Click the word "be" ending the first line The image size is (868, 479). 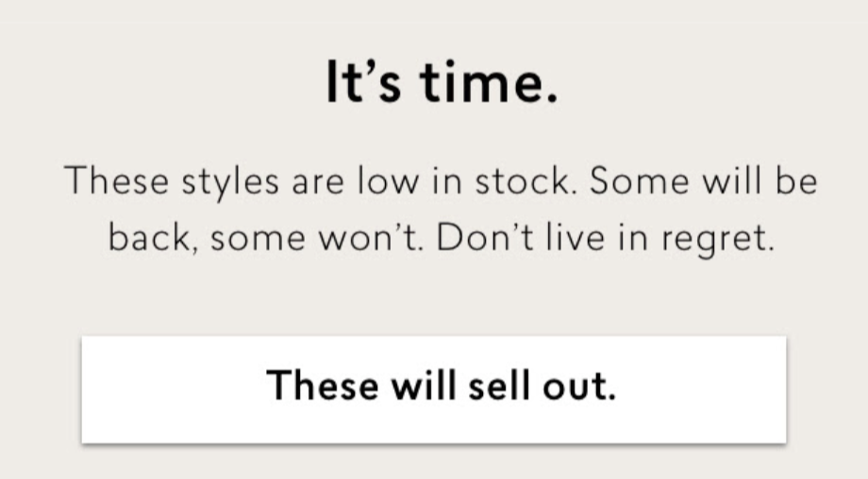(797, 181)
